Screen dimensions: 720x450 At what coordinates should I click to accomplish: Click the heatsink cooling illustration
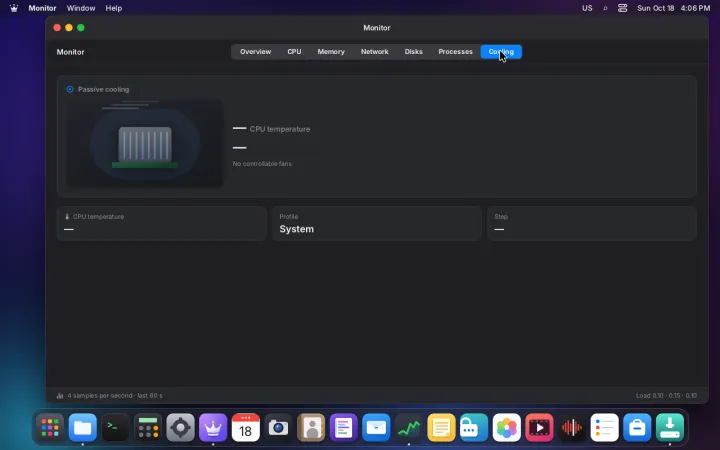(x=145, y=143)
